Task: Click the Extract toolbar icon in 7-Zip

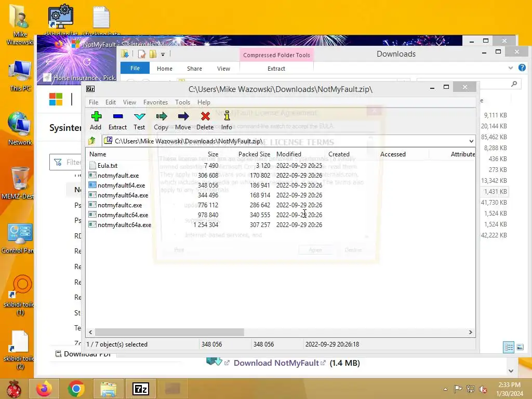Action: 117,121
